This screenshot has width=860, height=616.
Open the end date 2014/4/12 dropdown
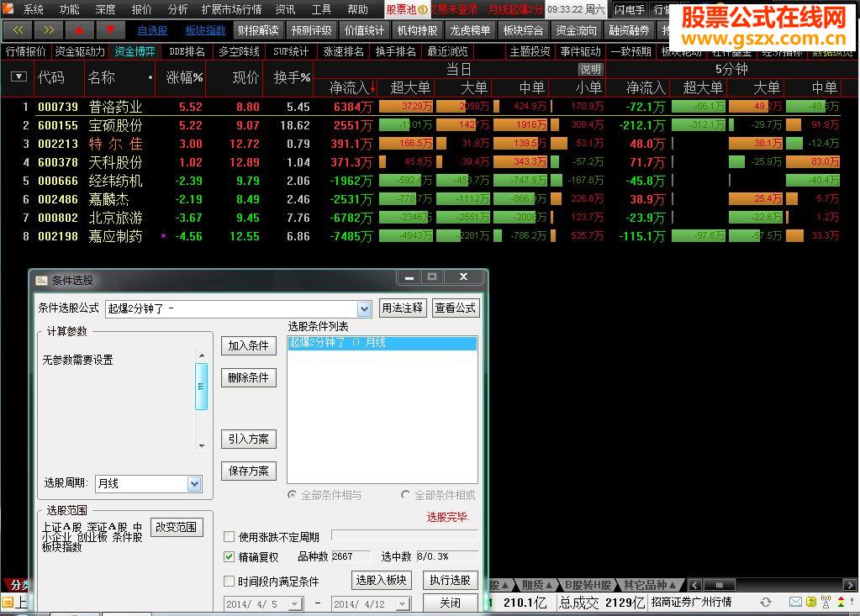[404, 604]
